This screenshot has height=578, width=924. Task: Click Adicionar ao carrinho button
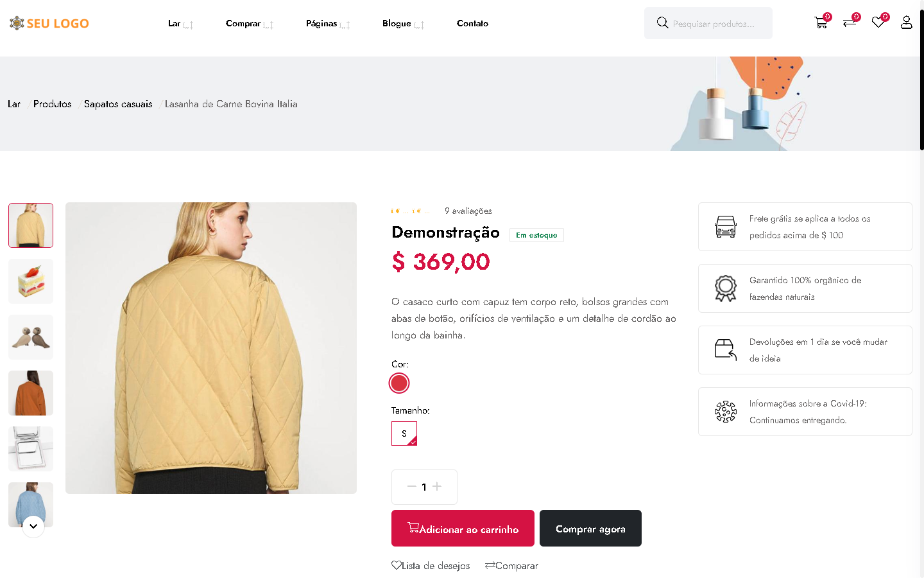click(x=463, y=529)
